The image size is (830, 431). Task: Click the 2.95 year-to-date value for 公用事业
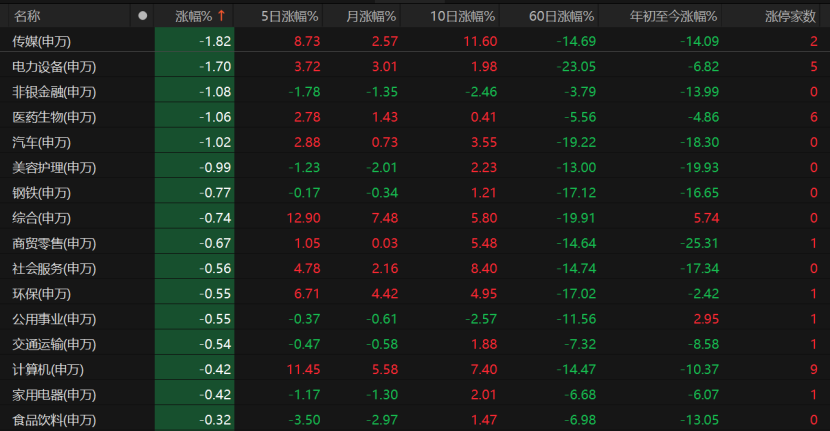[x=706, y=319]
